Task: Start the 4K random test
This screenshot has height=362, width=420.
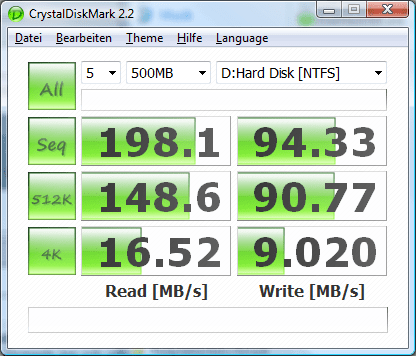Action: coord(52,251)
